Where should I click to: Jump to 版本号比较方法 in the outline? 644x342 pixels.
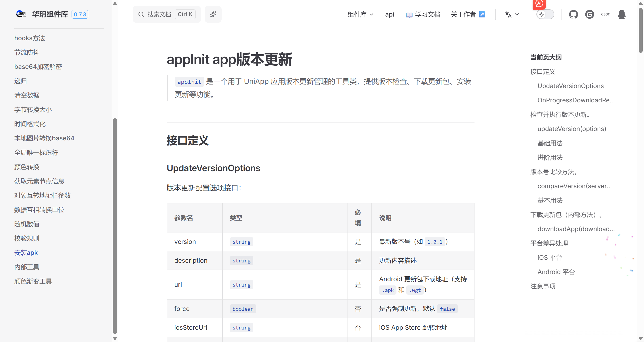coord(554,172)
